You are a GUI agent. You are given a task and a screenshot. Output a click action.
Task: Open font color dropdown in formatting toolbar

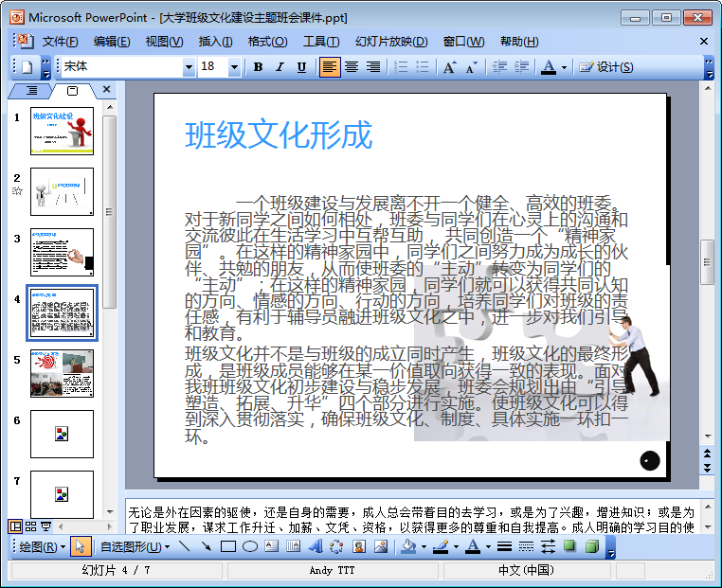click(564, 67)
